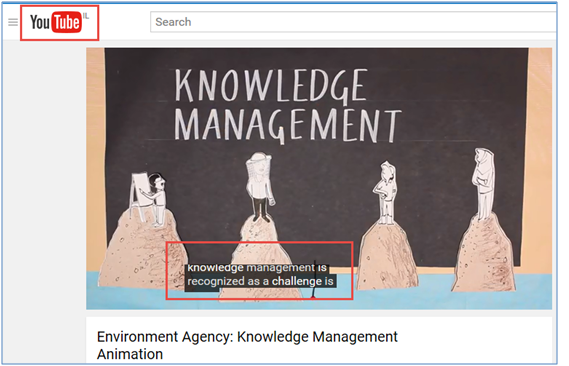Open the hamburger guide menu
Image resolution: width=569 pixels, height=366 pixels.
[13, 22]
